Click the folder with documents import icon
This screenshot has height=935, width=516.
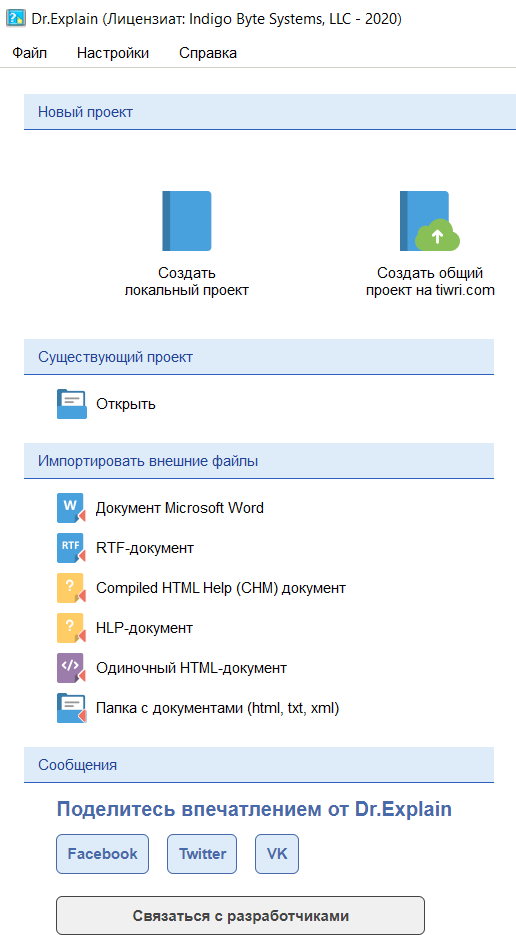(71, 708)
